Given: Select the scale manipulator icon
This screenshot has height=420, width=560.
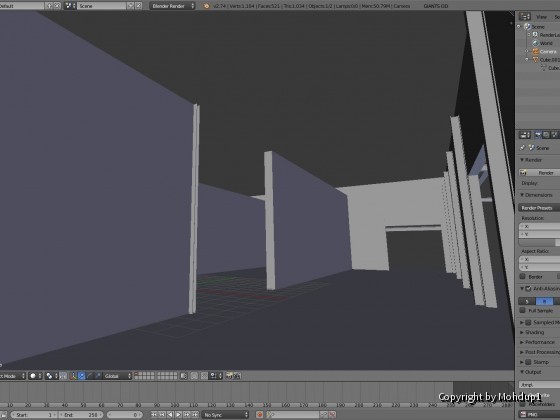Looking at the screenshot, I should 98,376.
